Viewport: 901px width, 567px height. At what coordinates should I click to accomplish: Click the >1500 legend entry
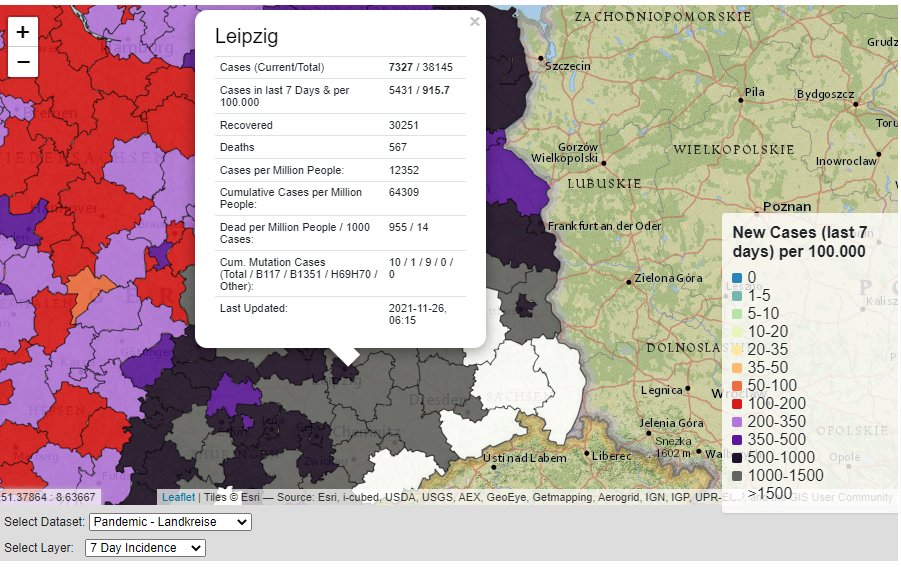(770, 493)
